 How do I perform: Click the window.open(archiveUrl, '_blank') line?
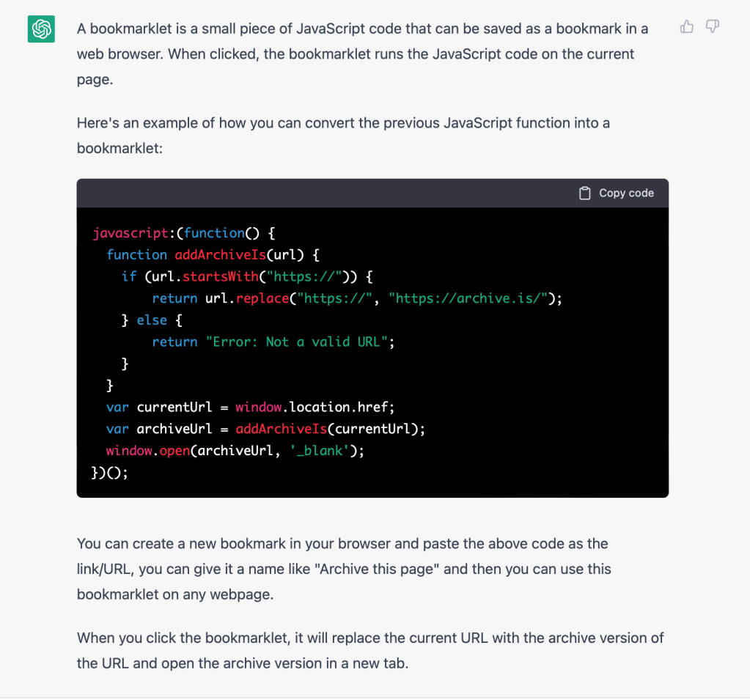tap(235, 451)
